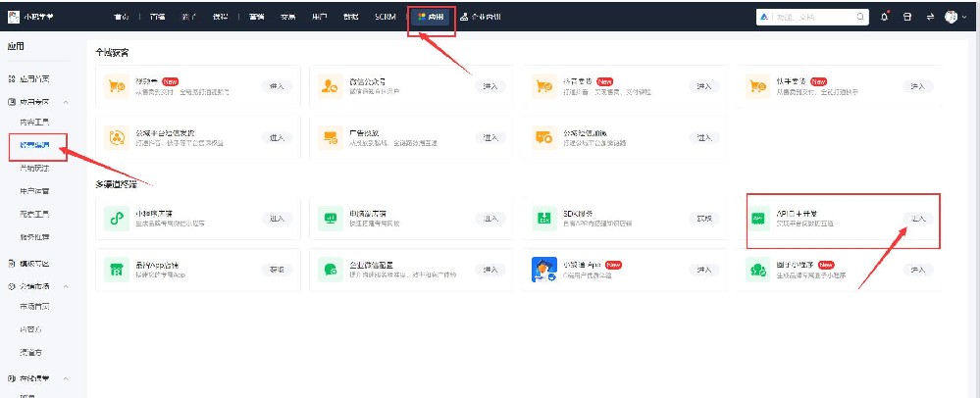Select the highlighted 经营渠道 sidebar item
The image size is (980, 398).
click(34, 145)
